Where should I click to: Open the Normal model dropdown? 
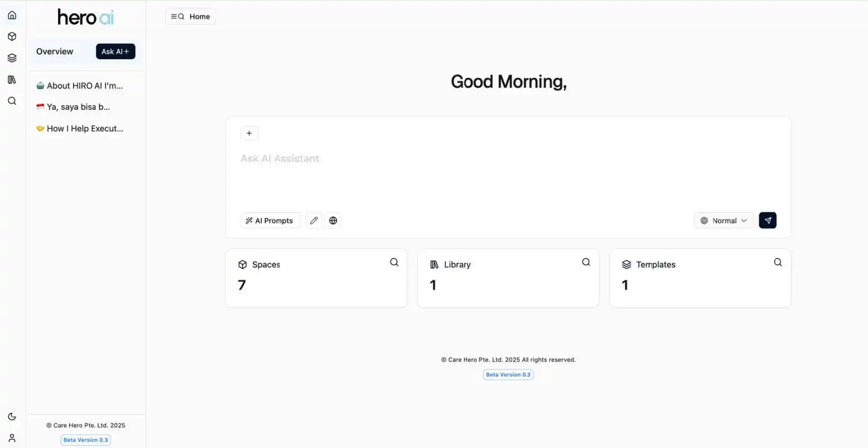coord(723,220)
